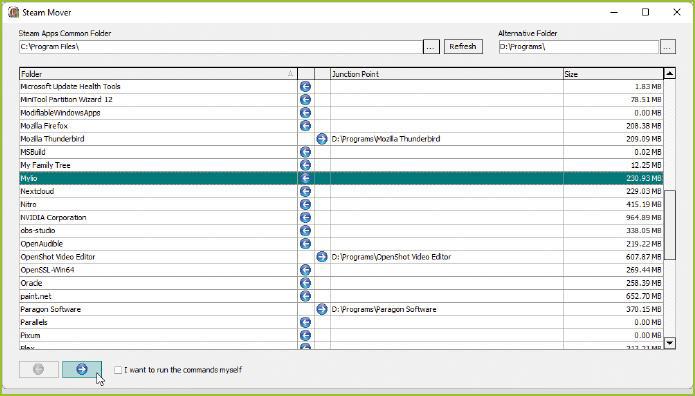The image size is (695, 396).
Task: Select the OpenSSL-Win64 folder row
Action: tap(341, 270)
